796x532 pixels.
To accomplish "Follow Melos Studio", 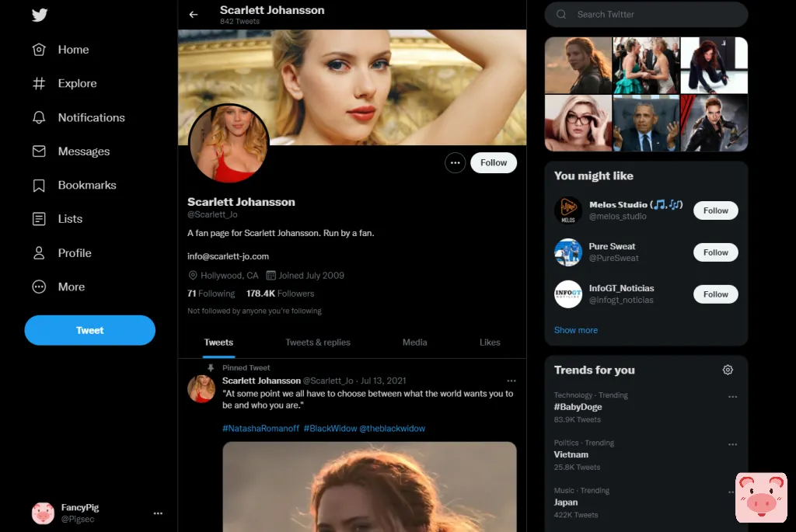I will (x=716, y=210).
